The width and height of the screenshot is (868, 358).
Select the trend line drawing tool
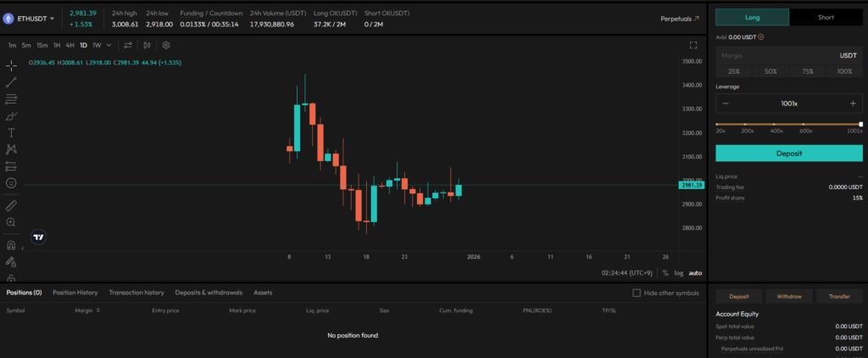(x=11, y=82)
